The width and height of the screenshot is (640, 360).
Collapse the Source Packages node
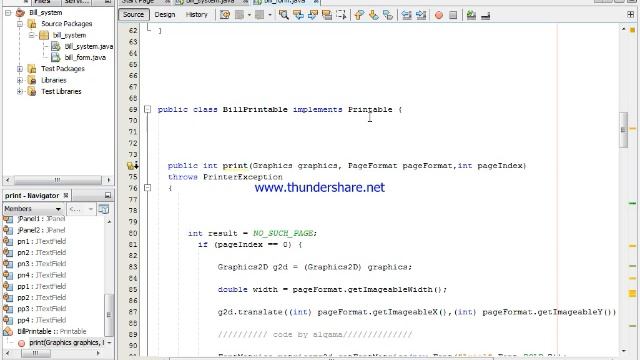(20, 24)
